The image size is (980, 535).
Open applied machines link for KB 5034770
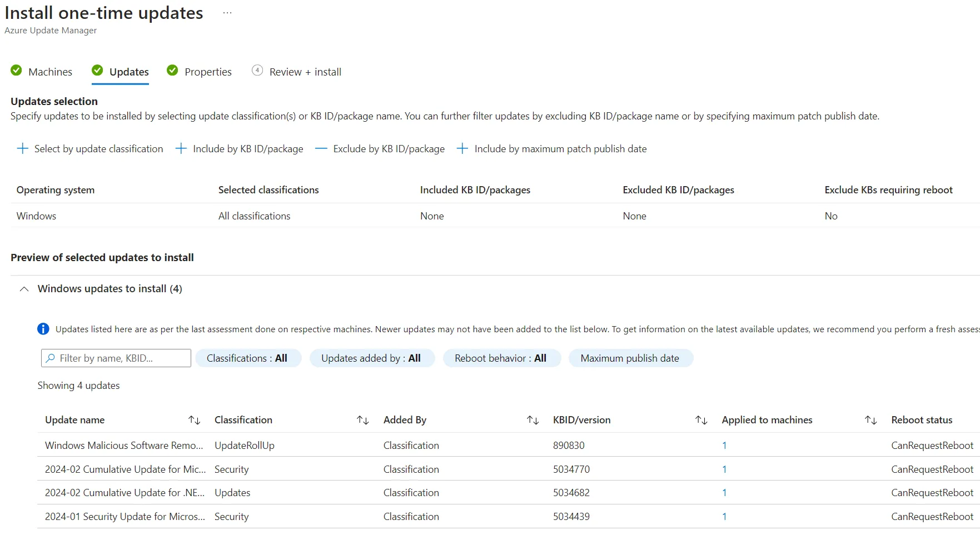[724, 469]
